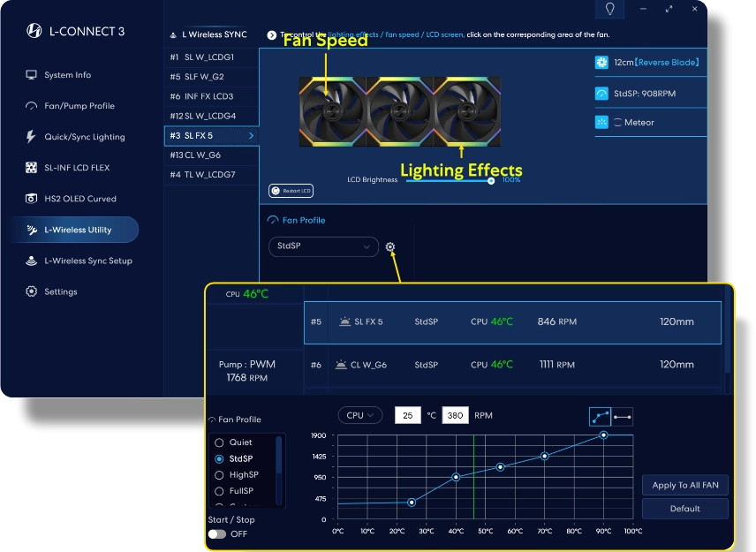Click the 12cm Reverse Blade fan icon

601,62
